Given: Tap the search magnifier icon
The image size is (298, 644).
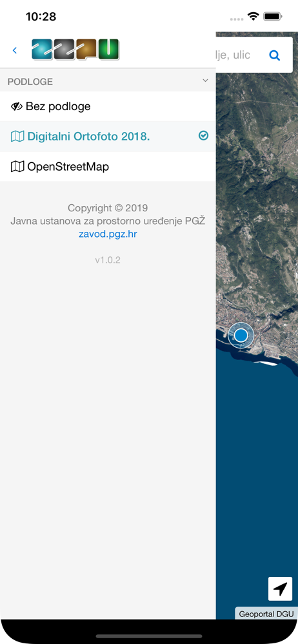Looking at the screenshot, I should click(x=275, y=55).
